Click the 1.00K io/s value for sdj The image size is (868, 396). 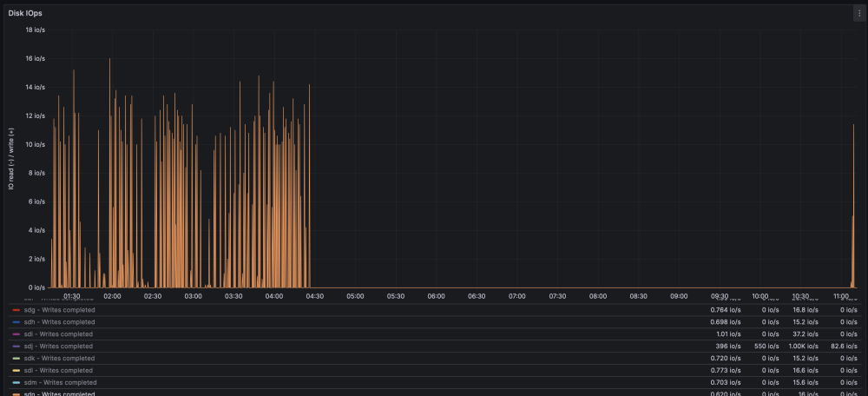(803, 346)
